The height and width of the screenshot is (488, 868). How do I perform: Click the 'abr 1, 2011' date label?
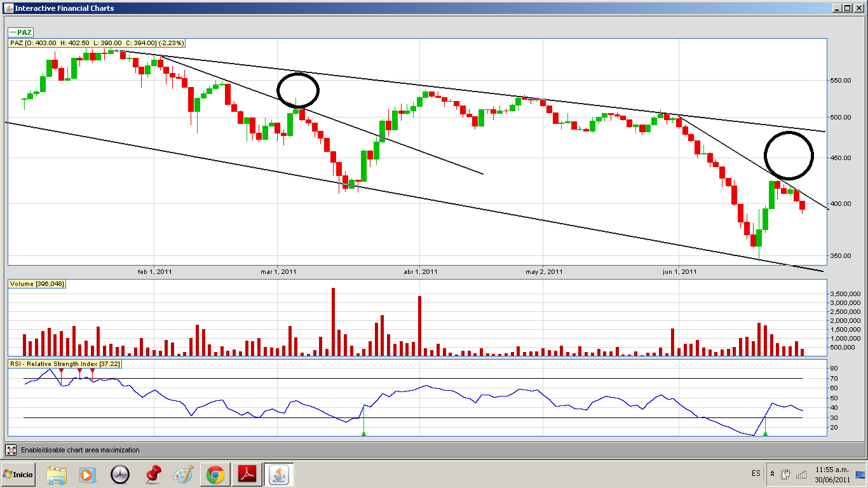(420, 271)
